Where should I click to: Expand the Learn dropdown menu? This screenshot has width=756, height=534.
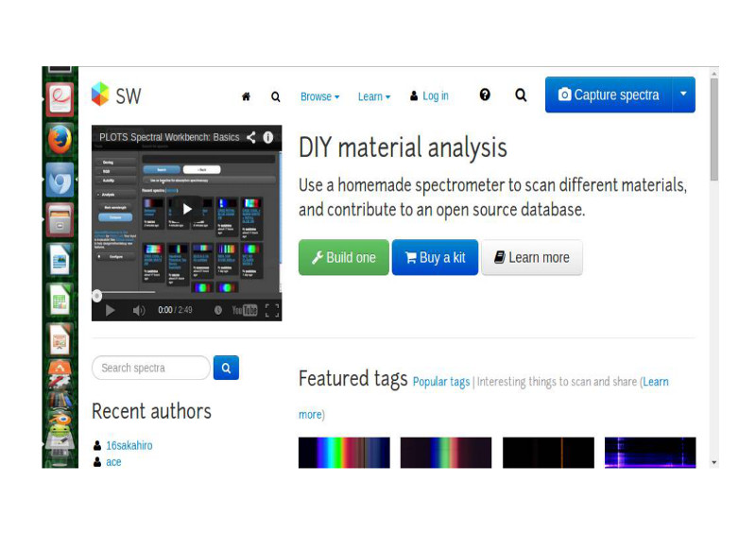click(x=373, y=96)
